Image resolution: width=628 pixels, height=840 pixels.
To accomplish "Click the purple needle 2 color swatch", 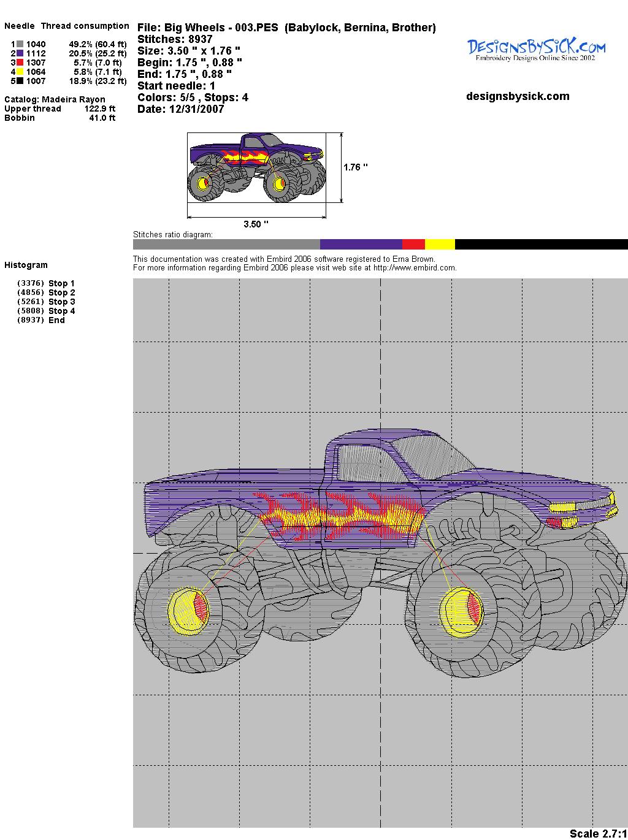I will (20, 53).
